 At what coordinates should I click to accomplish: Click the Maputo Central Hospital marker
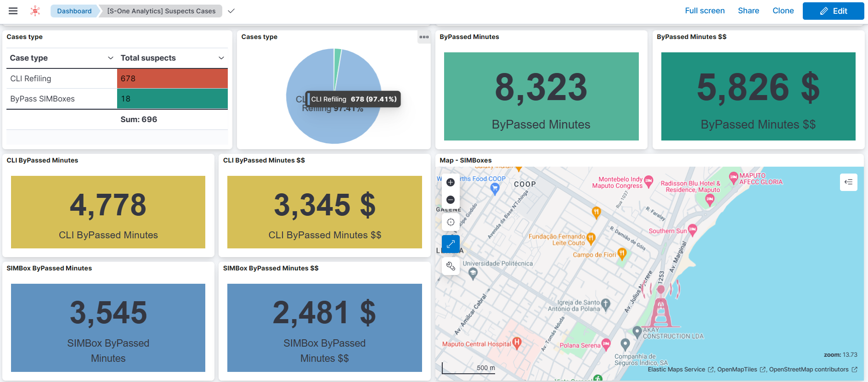point(517,343)
